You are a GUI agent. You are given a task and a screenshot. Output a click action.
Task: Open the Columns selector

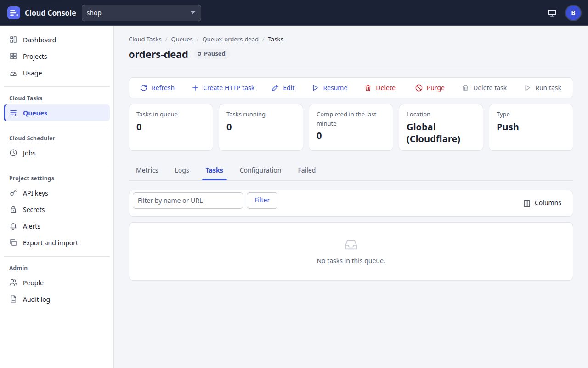coord(543,203)
